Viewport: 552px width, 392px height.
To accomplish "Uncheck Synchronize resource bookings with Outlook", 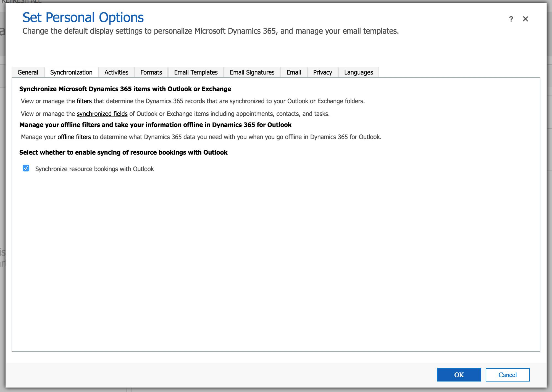I will [x=26, y=168].
